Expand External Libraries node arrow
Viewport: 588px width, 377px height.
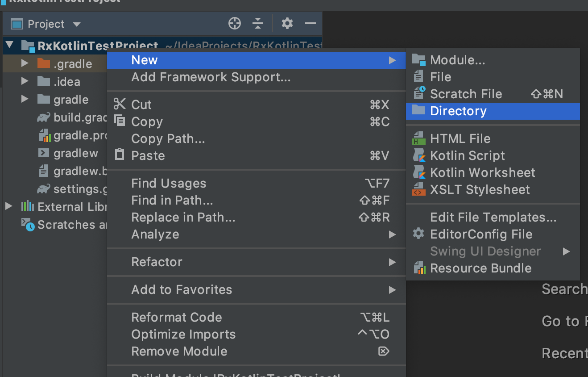[8, 206]
